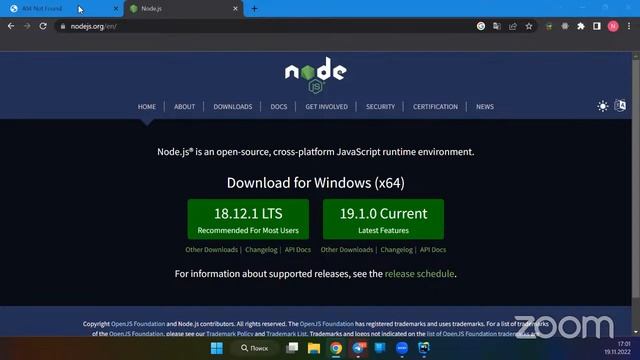Close the Node.js tab

pyautogui.click(x=235, y=9)
